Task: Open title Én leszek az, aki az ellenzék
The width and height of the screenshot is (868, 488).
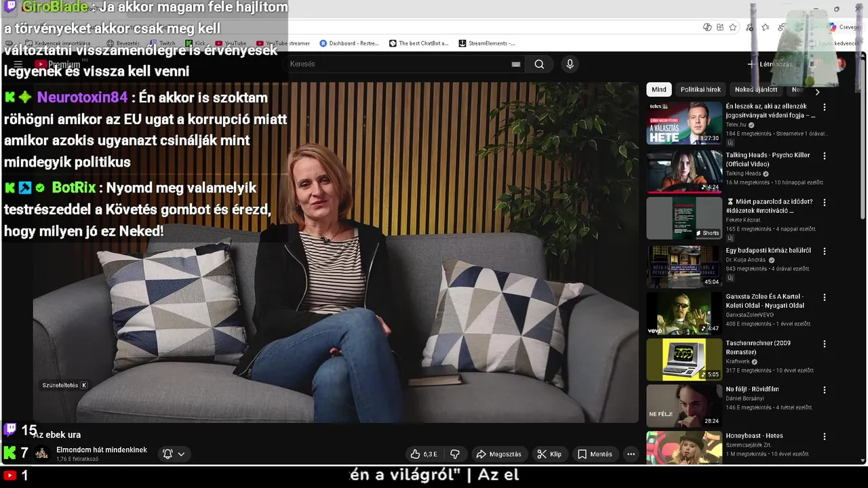Action: [x=770, y=111]
